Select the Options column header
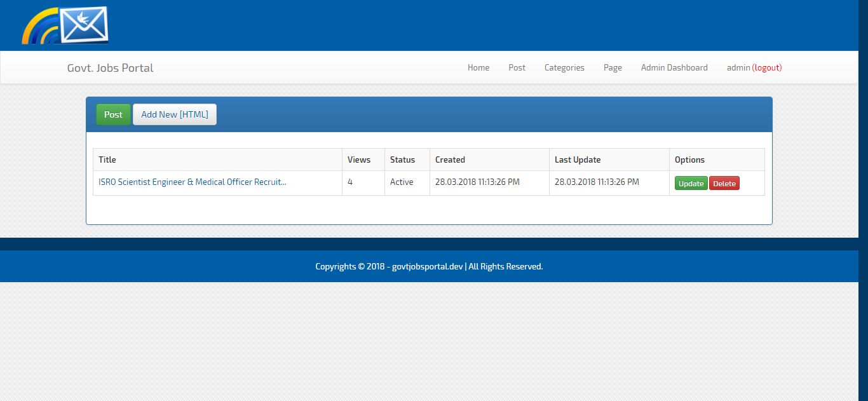 click(717, 160)
